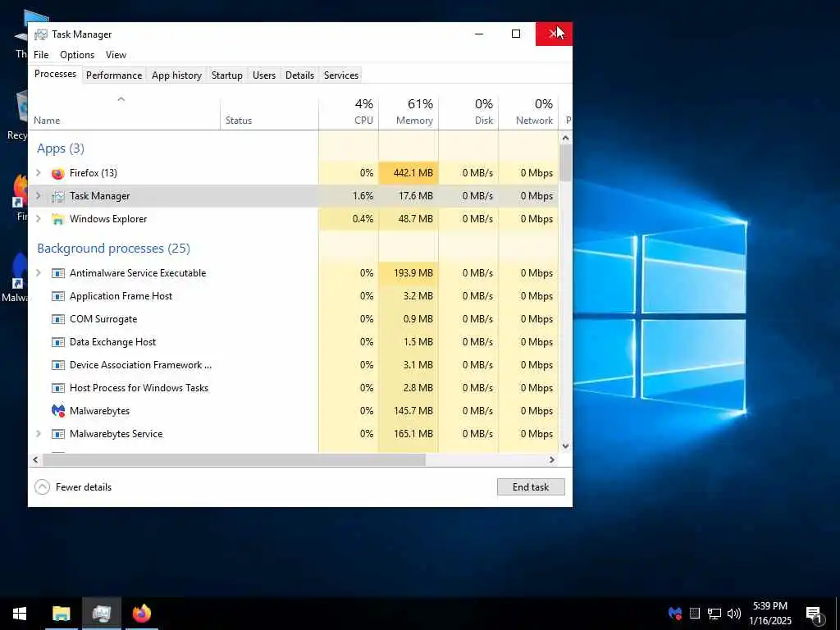Expand the Firefox (13) process group

point(39,172)
